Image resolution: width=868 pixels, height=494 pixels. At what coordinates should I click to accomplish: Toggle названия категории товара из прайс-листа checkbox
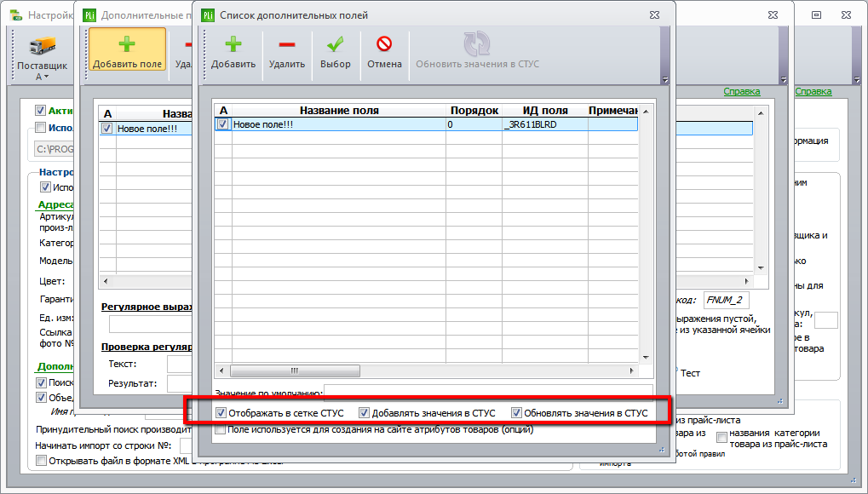[x=721, y=438]
